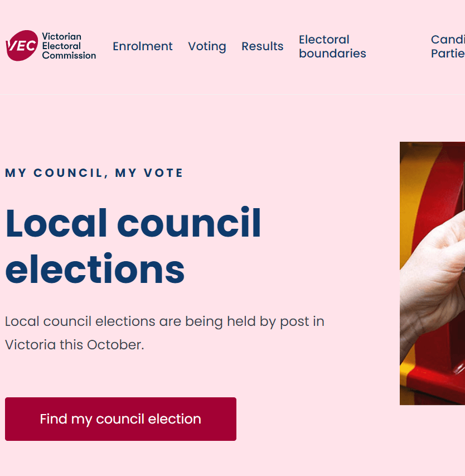
Task: Return to homepage via Victorian Electoral Commission logo
Action: pos(50,46)
